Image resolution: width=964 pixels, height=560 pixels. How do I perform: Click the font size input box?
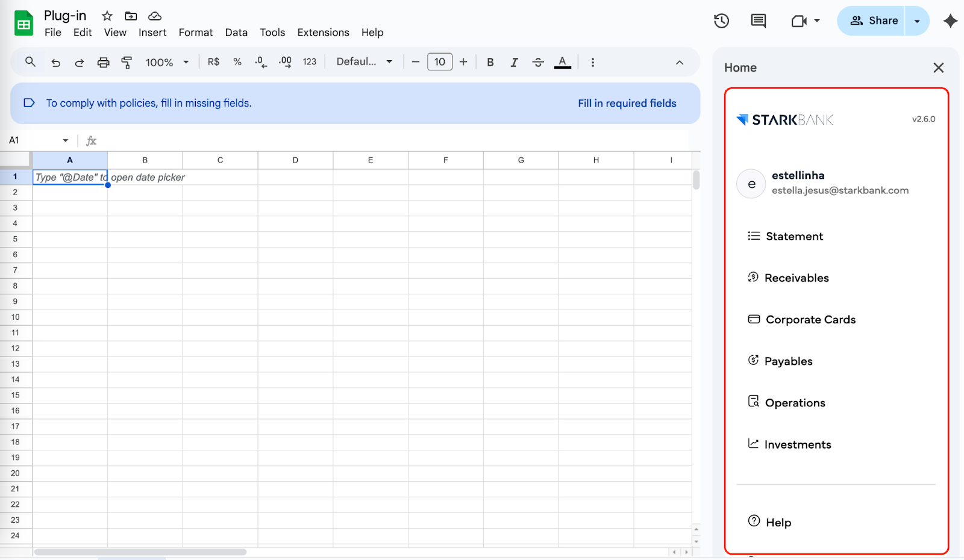click(439, 62)
